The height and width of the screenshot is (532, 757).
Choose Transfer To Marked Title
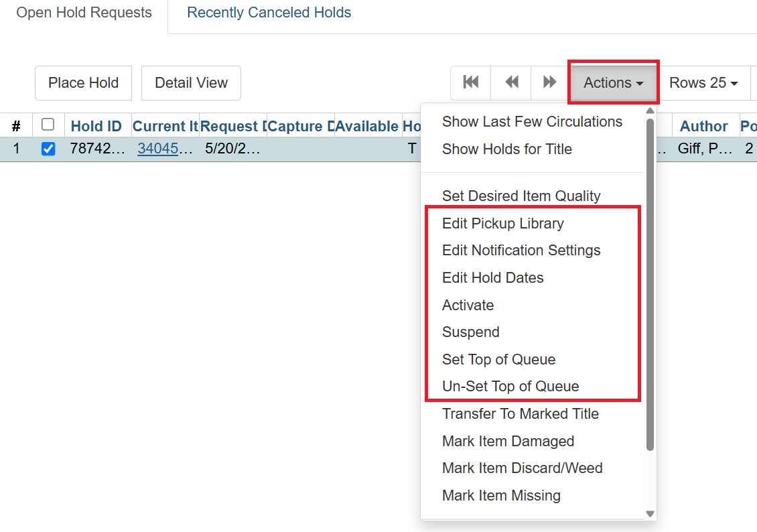tap(520, 413)
